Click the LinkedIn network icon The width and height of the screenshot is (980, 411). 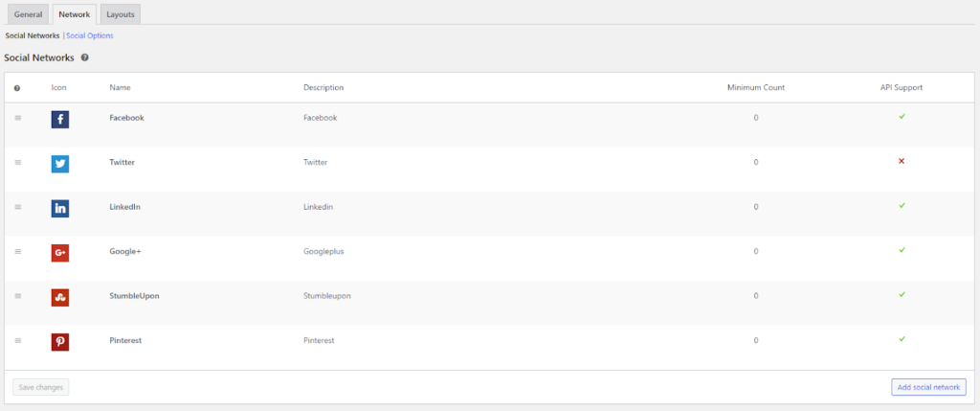[x=60, y=208]
